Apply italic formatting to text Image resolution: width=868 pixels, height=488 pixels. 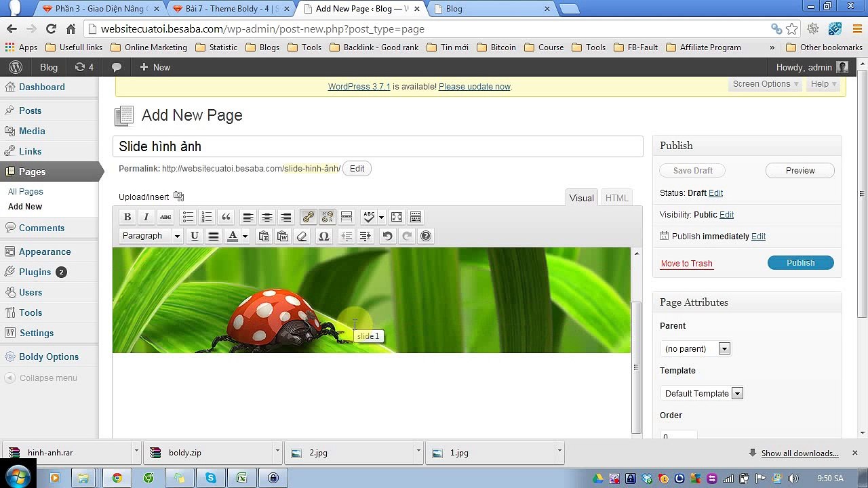[x=146, y=217]
